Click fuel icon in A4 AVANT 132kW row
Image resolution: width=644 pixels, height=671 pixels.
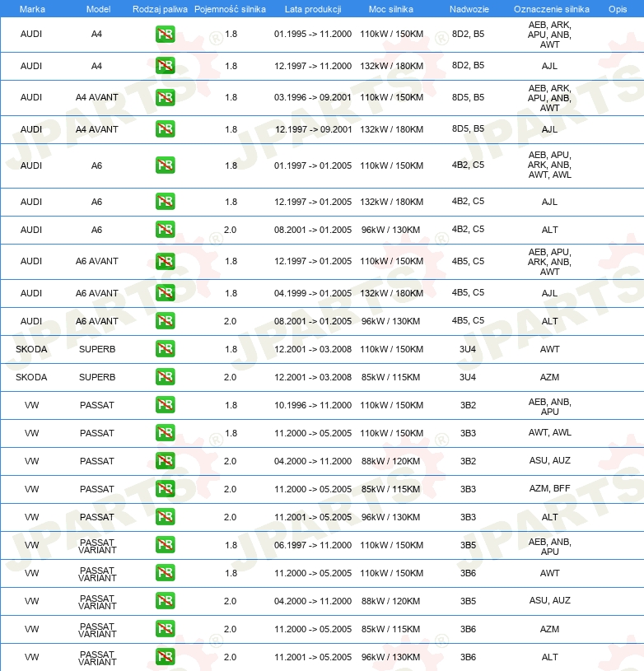[x=166, y=128]
